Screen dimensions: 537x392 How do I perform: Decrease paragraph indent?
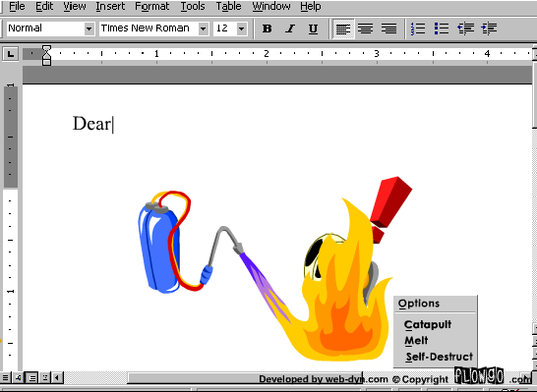click(466, 28)
